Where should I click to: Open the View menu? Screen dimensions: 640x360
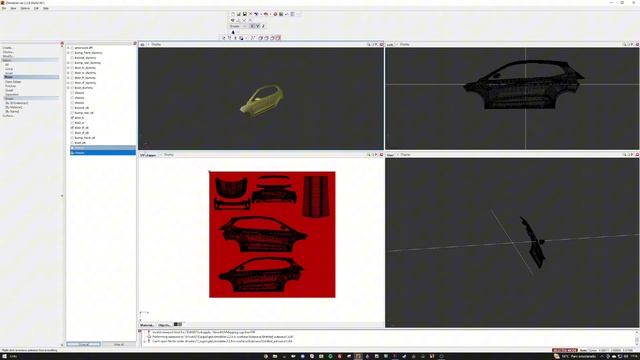pyautogui.click(x=13, y=8)
